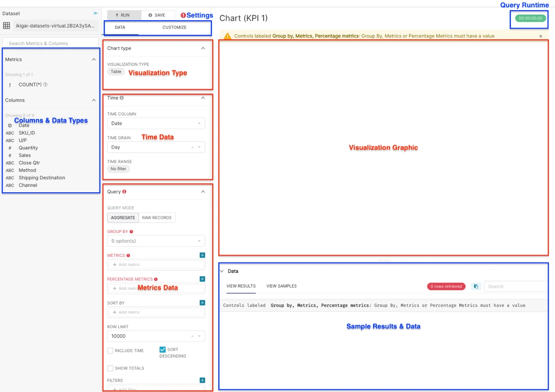Click the plus icon for PERCENTAGE METRICS
The image size is (555, 392).
[x=202, y=279]
